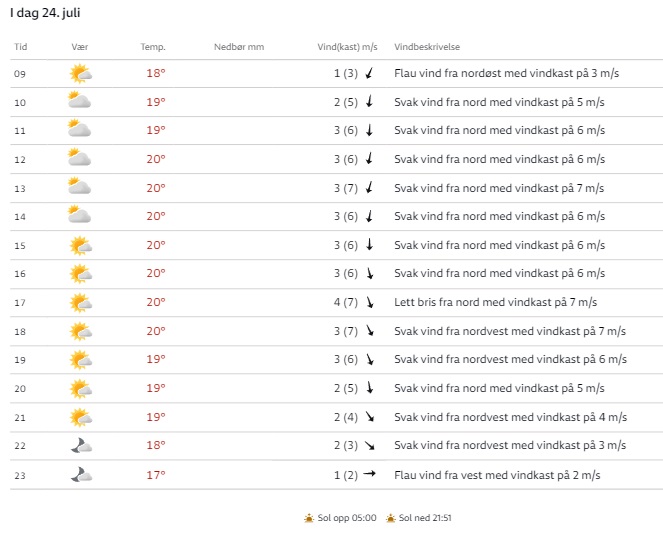Click the moon cloud icon at hour 23
Image resolution: width=663 pixels, height=535 pixels.
click(80, 475)
